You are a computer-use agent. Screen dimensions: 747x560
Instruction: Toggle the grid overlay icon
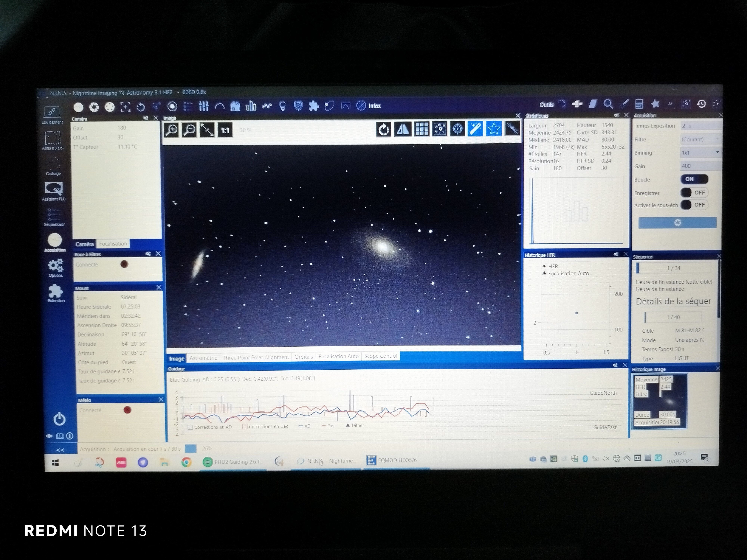tap(422, 129)
